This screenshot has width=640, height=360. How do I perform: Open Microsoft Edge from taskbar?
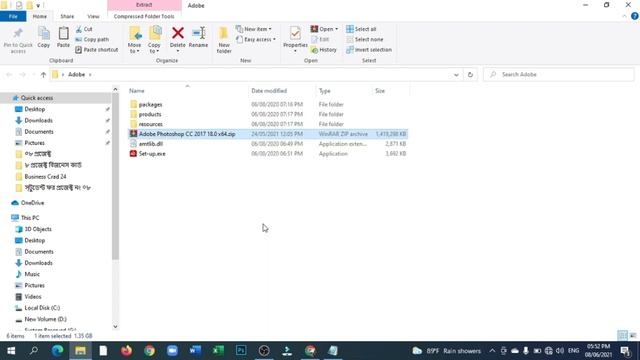point(58,351)
